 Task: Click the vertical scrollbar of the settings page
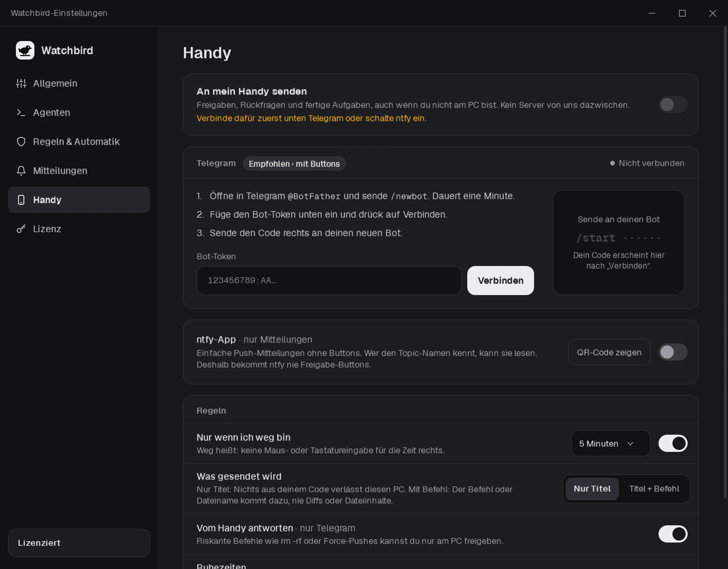tap(725, 263)
